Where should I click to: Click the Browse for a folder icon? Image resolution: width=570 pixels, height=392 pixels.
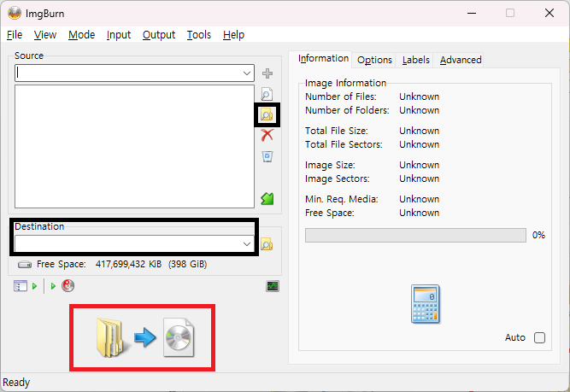coord(267,114)
